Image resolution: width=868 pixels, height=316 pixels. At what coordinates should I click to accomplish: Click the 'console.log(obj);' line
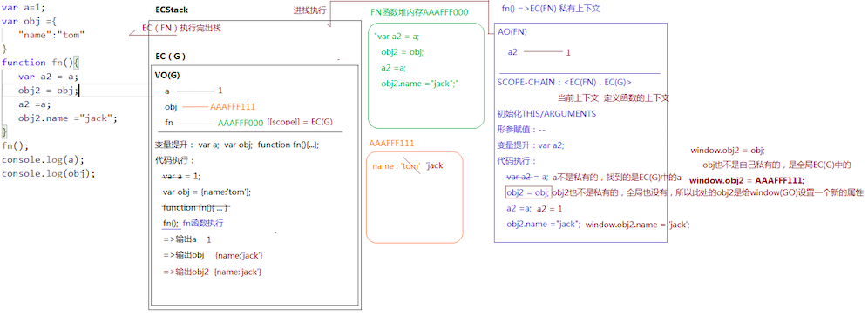click(49, 174)
